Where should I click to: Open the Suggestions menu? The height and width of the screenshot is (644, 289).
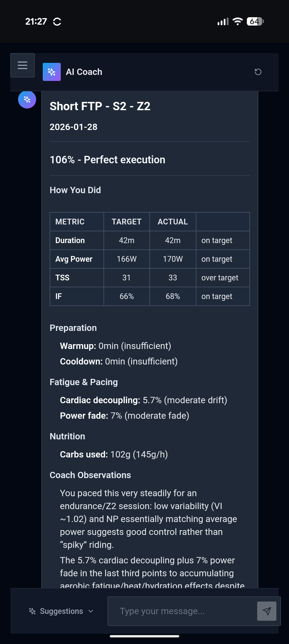(x=61, y=611)
